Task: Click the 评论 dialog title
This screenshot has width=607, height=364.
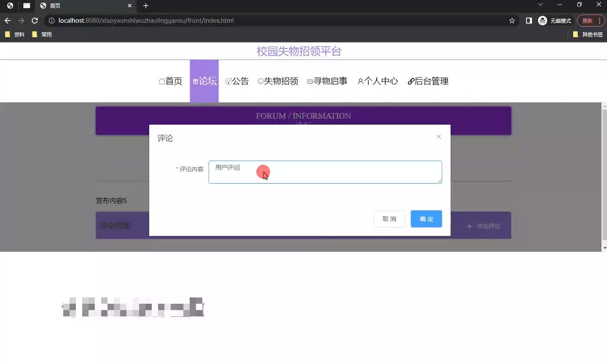Action: [165, 138]
